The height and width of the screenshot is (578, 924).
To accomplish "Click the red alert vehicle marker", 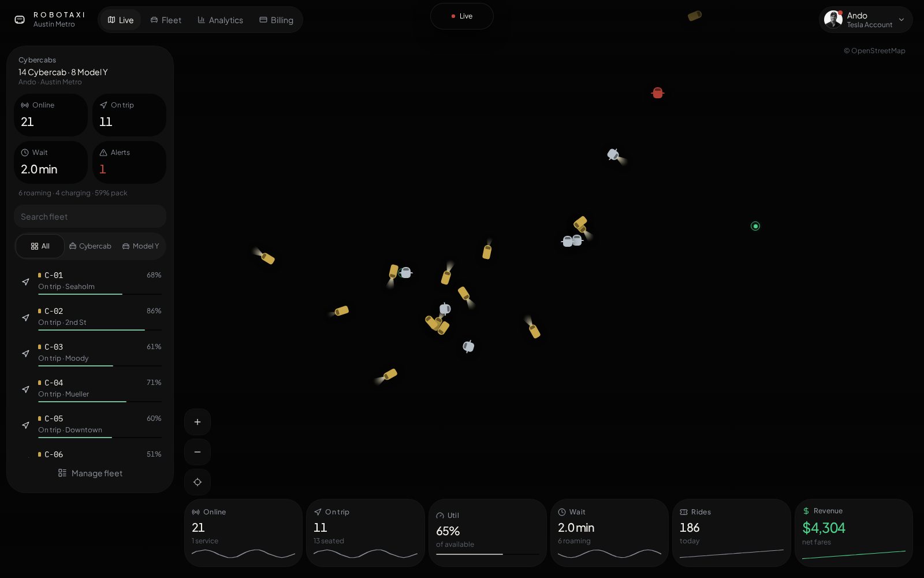I will click(x=657, y=92).
